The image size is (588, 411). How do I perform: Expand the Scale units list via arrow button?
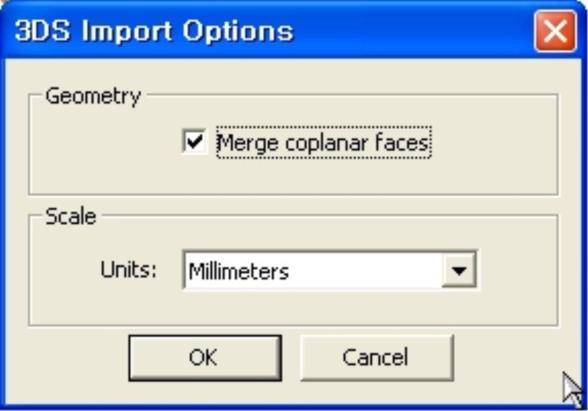click(459, 270)
